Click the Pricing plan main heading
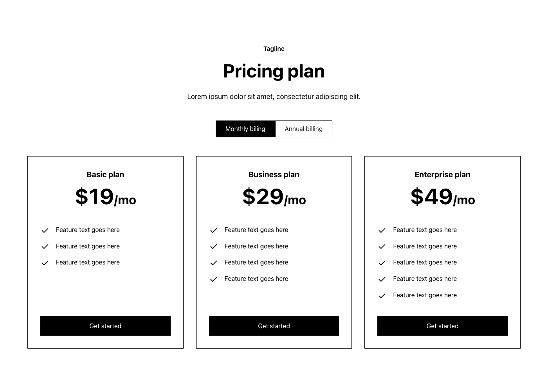The height and width of the screenshot is (392, 548). [x=274, y=71]
